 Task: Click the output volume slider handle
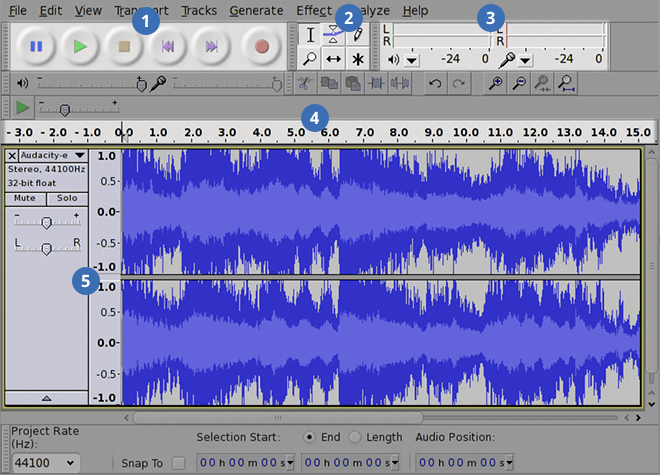tap(142, 85)
